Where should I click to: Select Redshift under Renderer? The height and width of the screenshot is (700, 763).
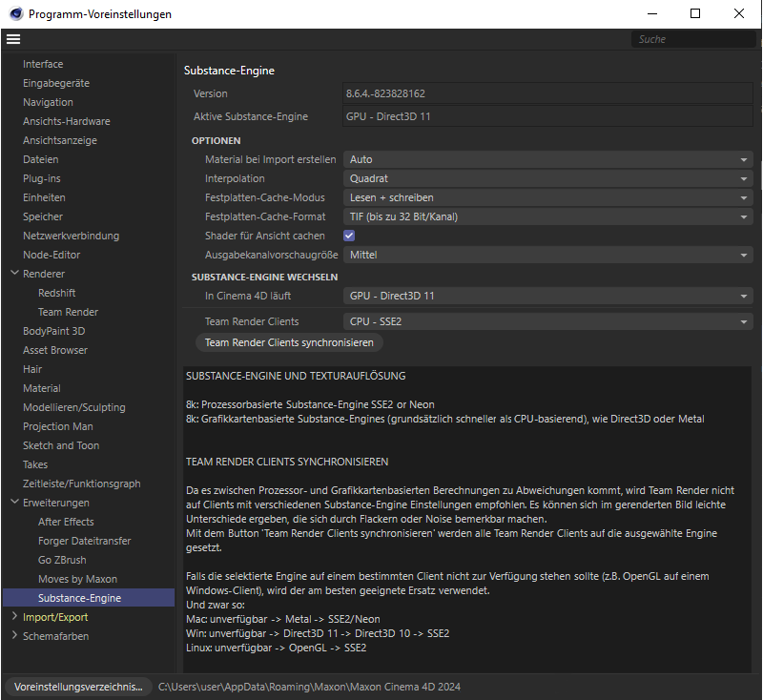coord(57,293)
